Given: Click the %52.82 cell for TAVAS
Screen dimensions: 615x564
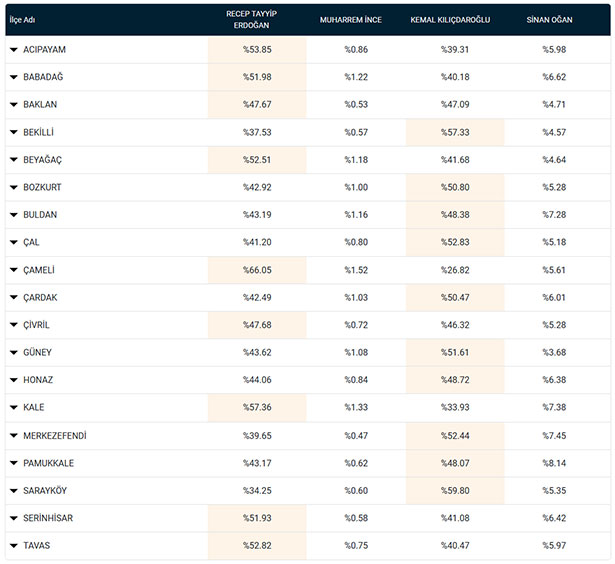Looking at the screenshot, I should [257, 546].
